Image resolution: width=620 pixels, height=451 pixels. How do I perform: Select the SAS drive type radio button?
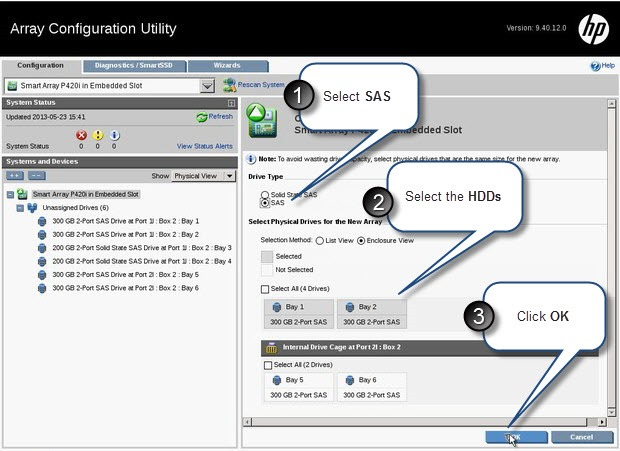click(265, 203)
